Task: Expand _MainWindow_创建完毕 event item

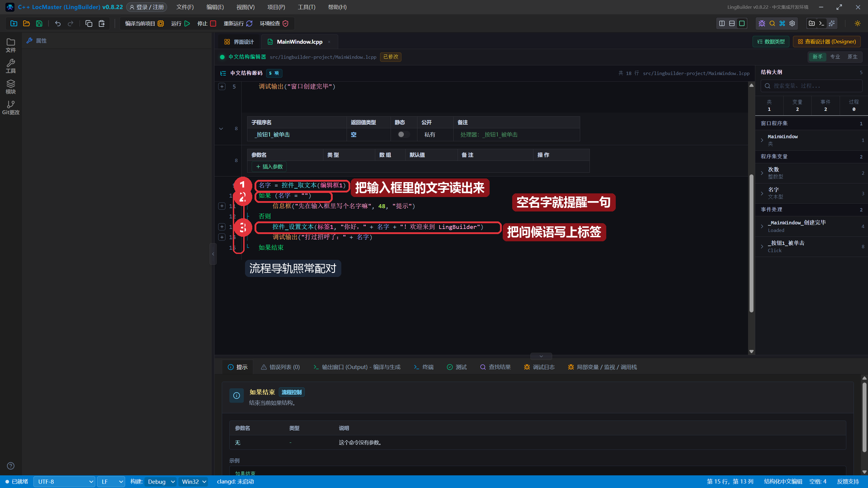Action: pyautogui.click(x=762, y=226)
